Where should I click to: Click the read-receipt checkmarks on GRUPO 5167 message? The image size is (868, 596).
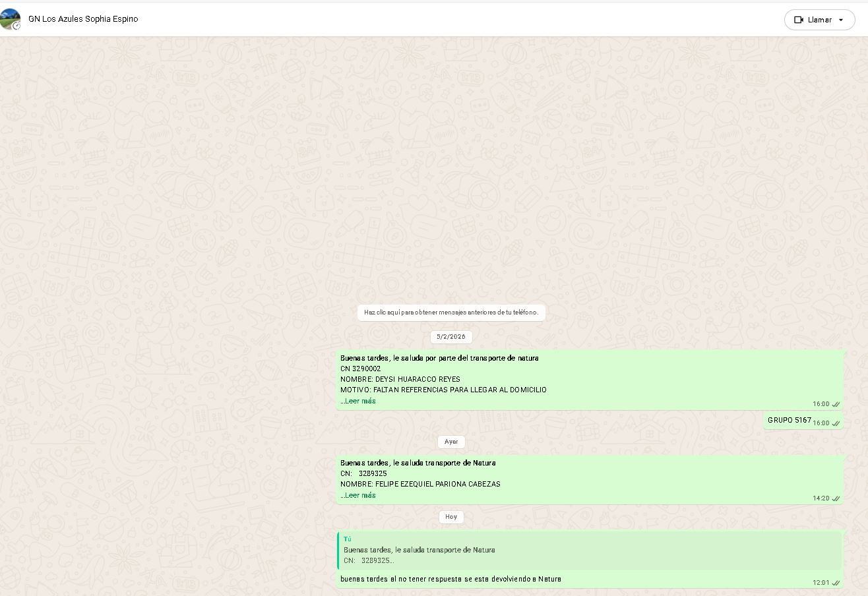point(836,423)
